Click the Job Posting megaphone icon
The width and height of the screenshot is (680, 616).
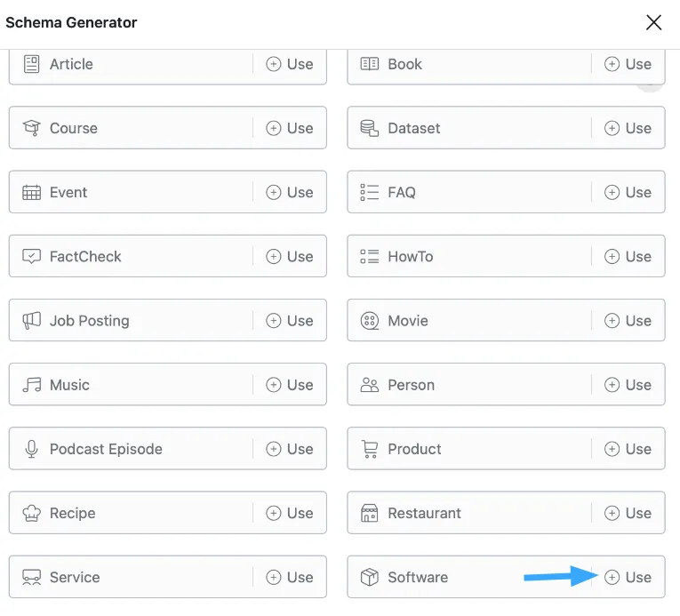[31, 321]
